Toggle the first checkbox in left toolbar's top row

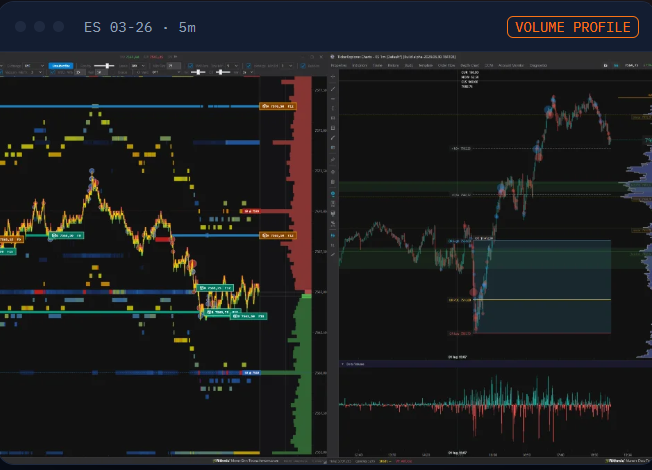(190, 66)
